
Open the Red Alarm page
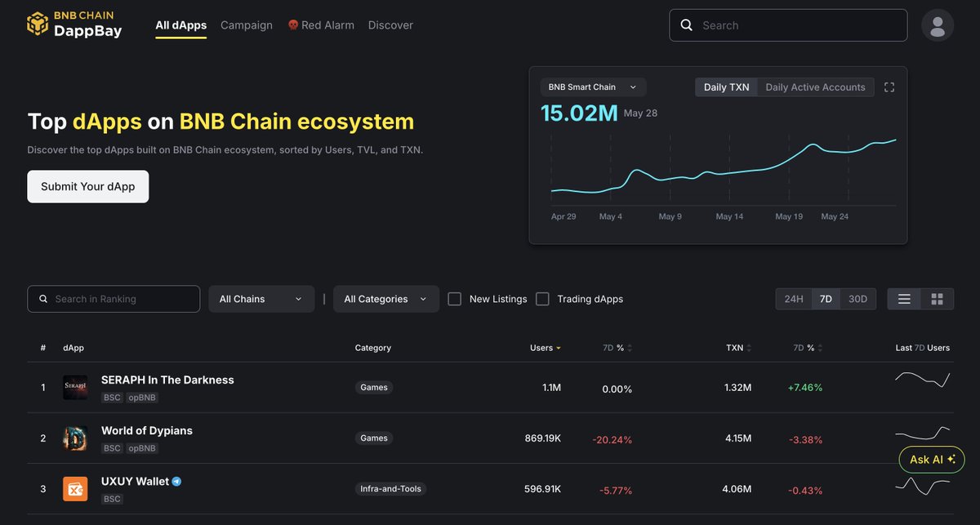click(x=321, y=25)
